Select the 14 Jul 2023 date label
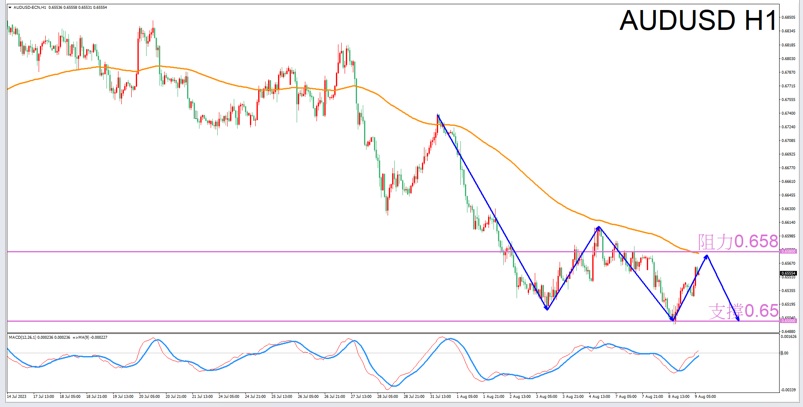 tap(16, 396)
